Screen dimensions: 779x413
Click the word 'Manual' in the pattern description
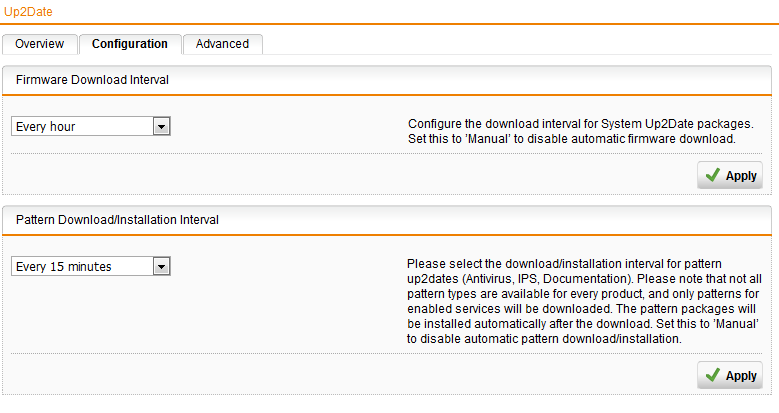click(736, 324)
